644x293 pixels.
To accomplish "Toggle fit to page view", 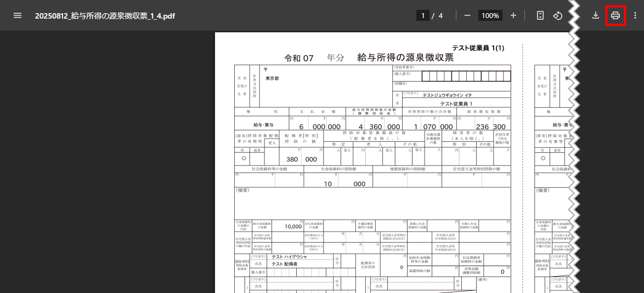I will tap(540, 15).
